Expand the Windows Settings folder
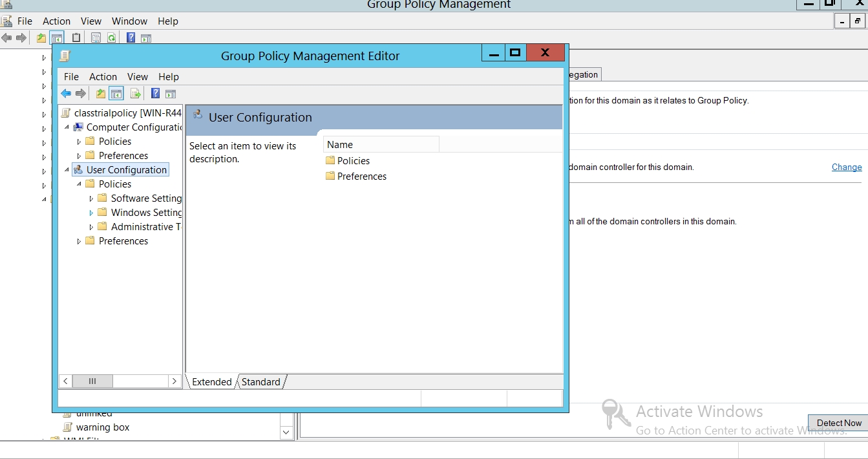The image size is (868, 459). click(x=91, y=213)
